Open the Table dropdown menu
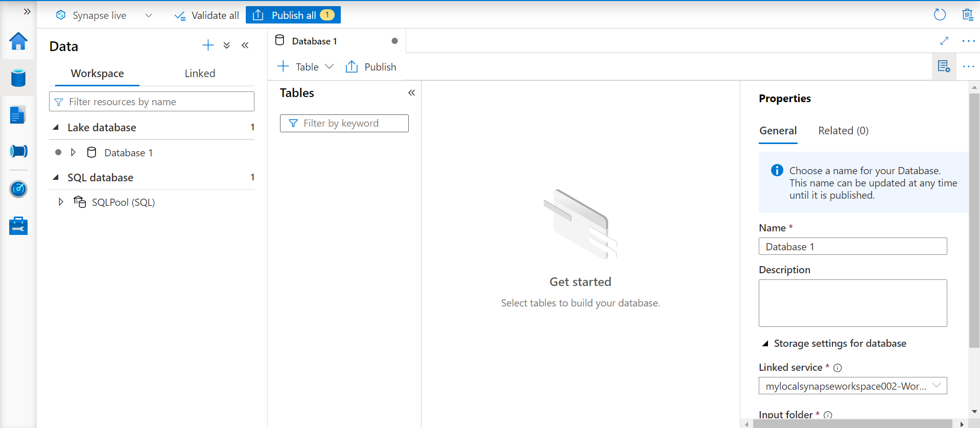Screen dimensions: 980x428 click(x=329, y=67)
